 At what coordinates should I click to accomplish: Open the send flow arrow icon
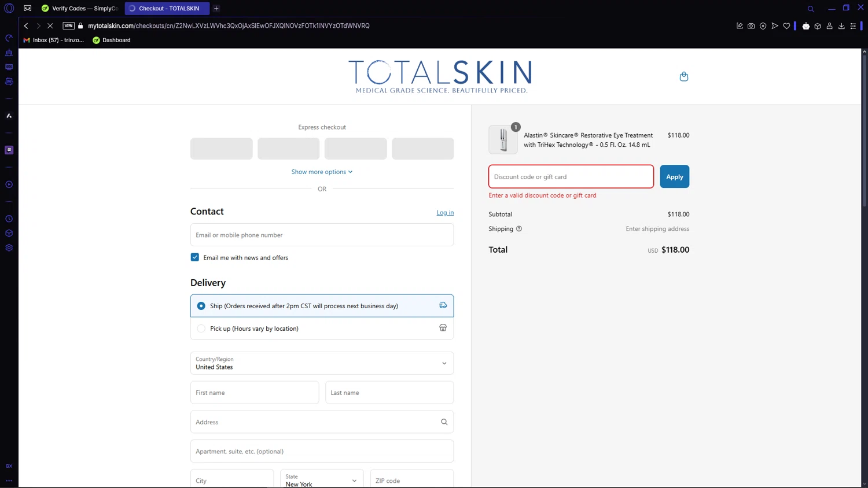pyautogui.click(x=775, y=25)
